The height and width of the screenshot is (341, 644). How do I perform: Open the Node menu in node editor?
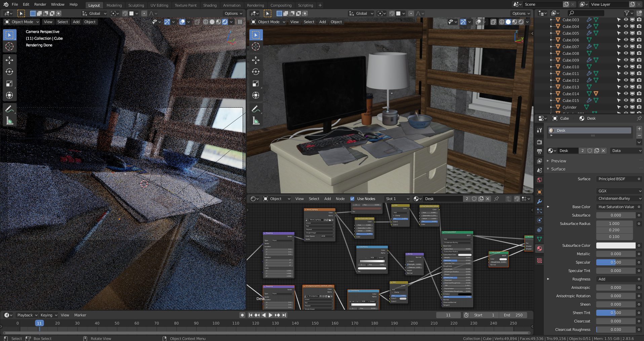[340, 199]
